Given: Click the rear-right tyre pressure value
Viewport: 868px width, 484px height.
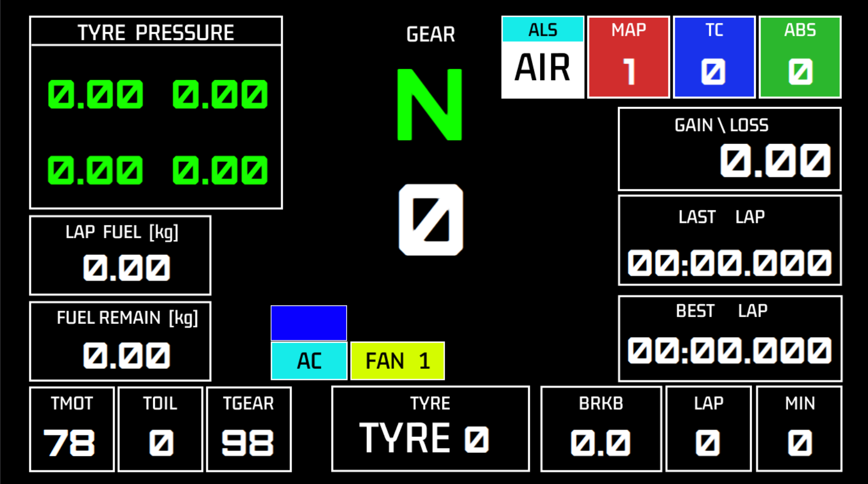Looking at the screenshot, I should [x=220, y=170].
